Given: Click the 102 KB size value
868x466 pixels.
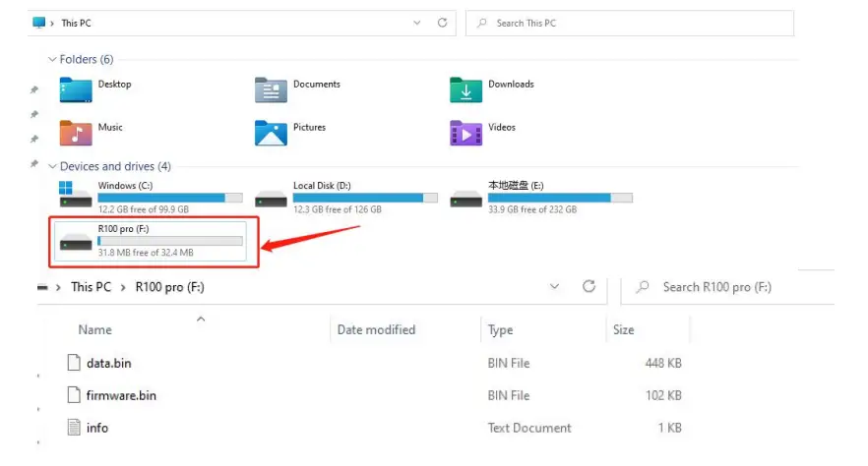Looking at the screenshot, I should [x=663, y=395].
